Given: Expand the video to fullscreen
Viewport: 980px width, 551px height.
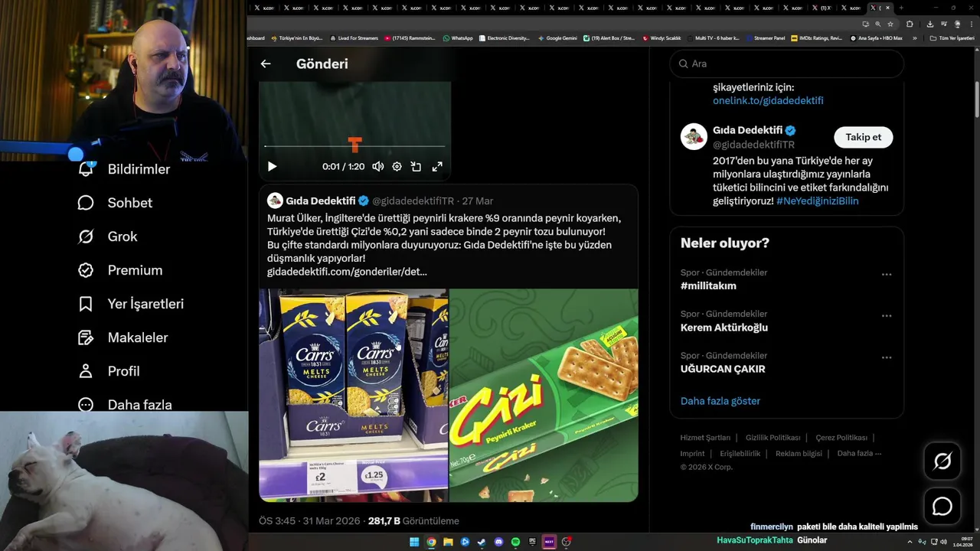Looking at the screenshot, I should [x=437, y=166].
